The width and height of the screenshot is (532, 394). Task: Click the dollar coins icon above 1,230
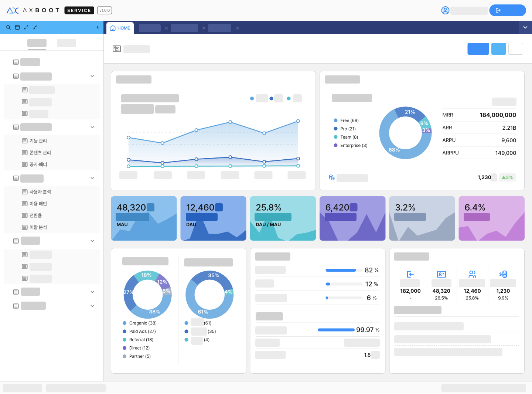pyautogui.click(x=503, y=274)
